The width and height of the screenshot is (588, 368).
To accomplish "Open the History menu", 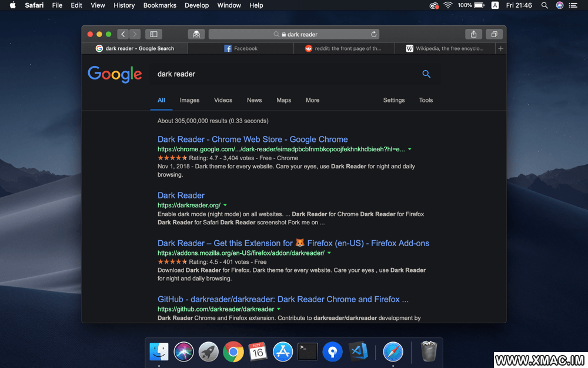I will tap(124, 5).
